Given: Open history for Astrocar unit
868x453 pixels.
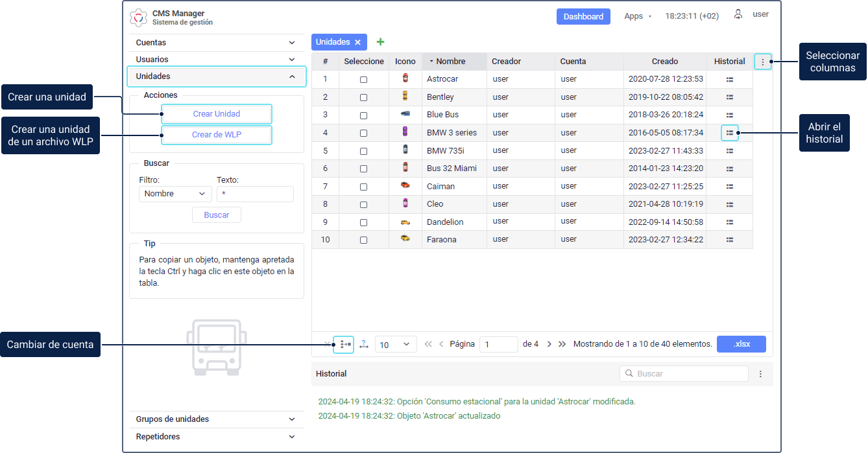Looking at the screenshot, I should pyautogui.click(x=730, y=79).
